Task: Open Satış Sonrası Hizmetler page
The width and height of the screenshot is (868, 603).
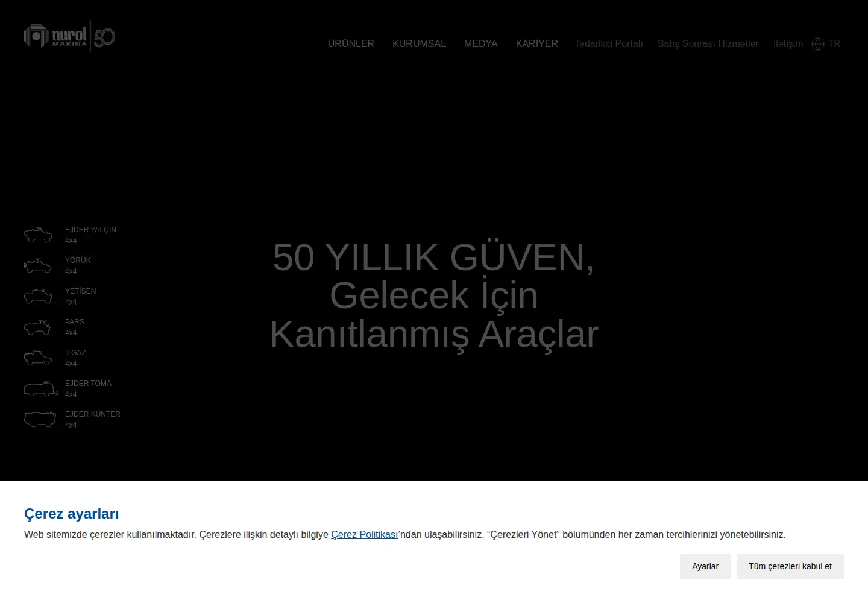Action: pyautogui.click(x=708, y=44)
